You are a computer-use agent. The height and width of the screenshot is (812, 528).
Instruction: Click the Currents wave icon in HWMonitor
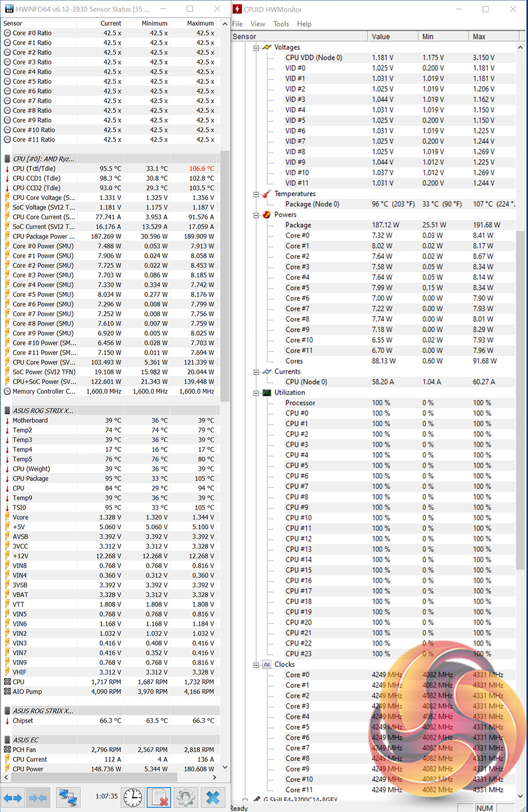(x=267, y=372)
